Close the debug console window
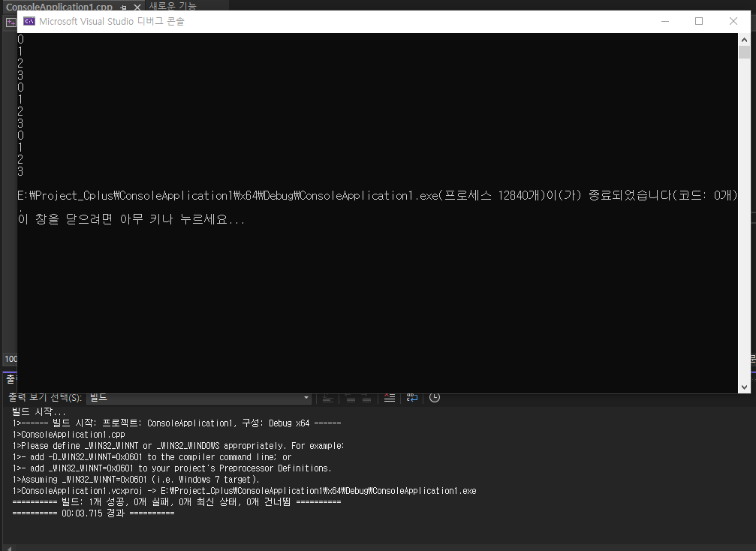756x551 pixels. tap(733, 21)
